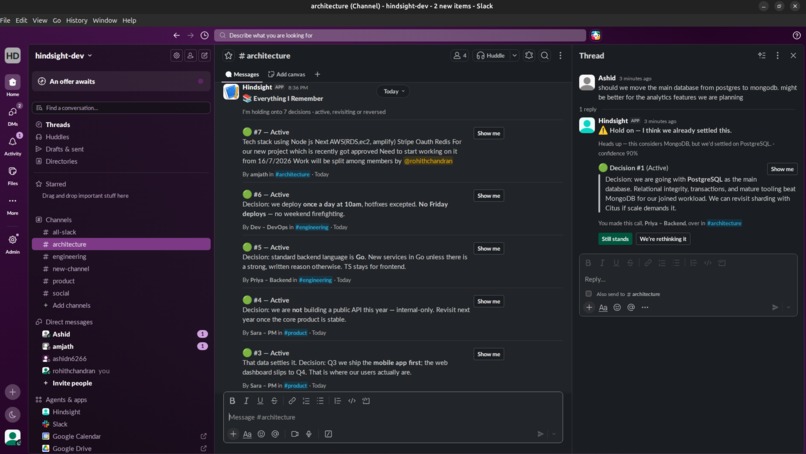
Task: View channel members count icon
Action: pyautogui.click(x=460, y=56)
